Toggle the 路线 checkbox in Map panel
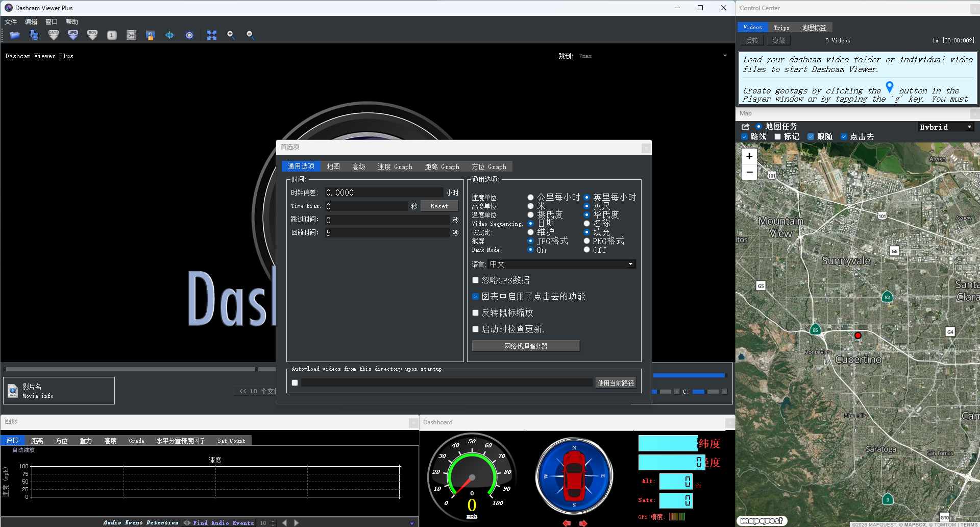 [744, 137]
